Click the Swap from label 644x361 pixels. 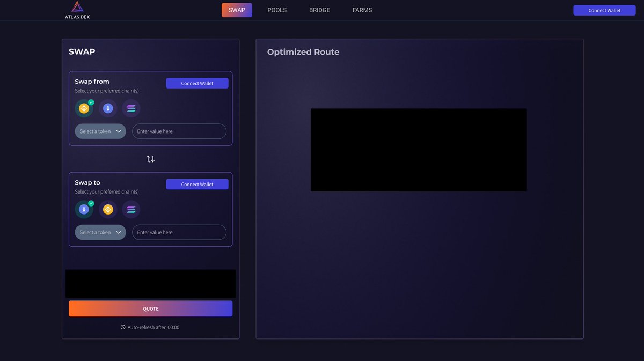tap(92, 82)
